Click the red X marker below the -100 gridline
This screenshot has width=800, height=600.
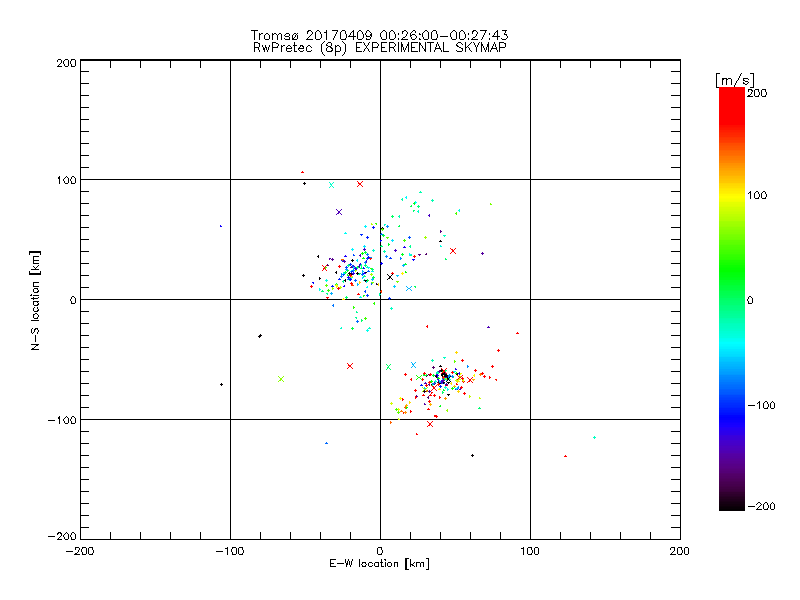430,424
